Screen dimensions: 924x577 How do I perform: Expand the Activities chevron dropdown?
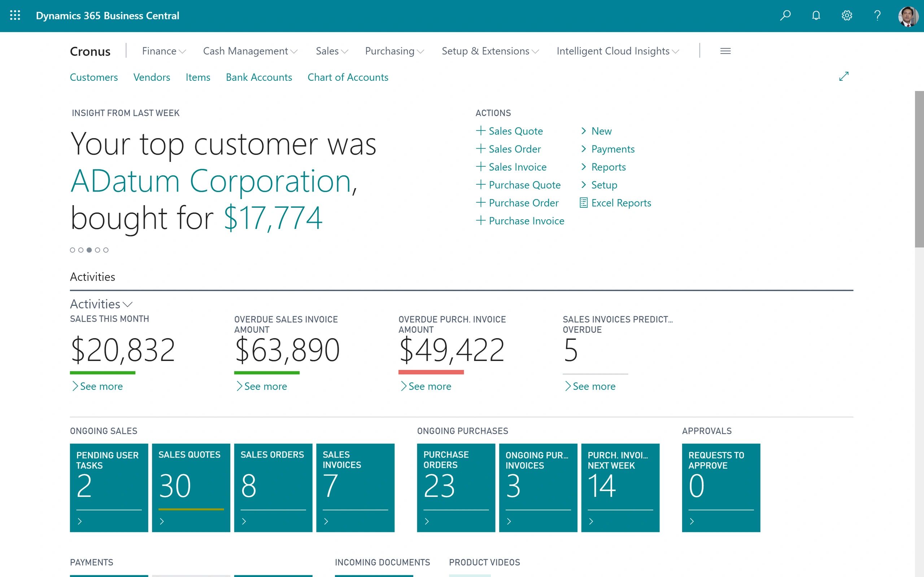128,304
